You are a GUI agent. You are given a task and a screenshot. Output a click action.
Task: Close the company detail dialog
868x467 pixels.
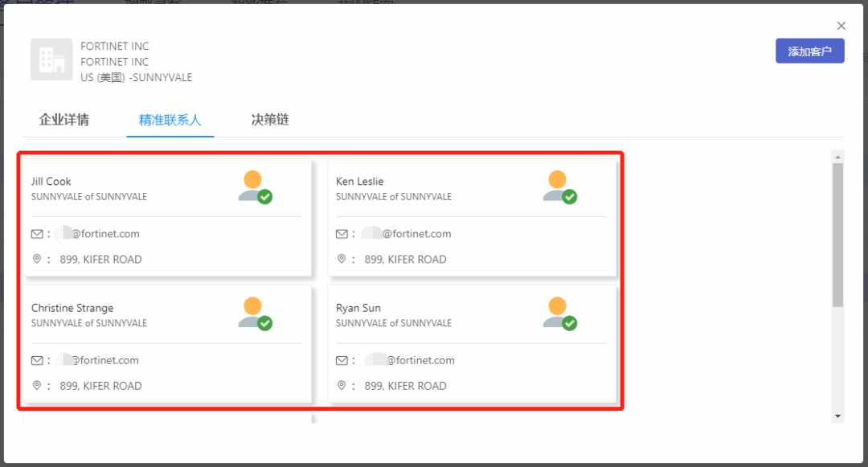pos(841,26)
